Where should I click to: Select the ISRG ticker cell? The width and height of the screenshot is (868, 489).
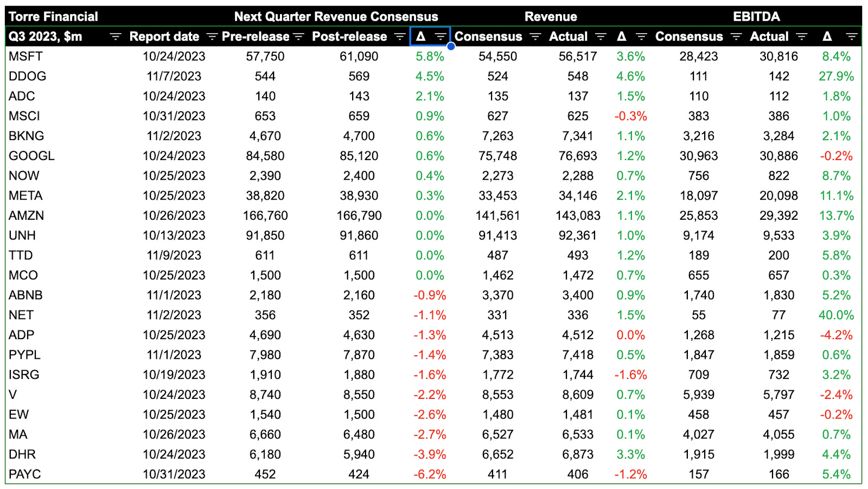click(x=24, y=375)
